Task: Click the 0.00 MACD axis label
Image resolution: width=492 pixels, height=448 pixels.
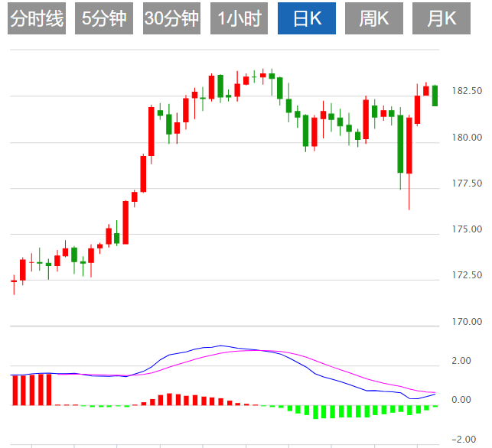Action: pyautogui.click(x=461, y=400)
